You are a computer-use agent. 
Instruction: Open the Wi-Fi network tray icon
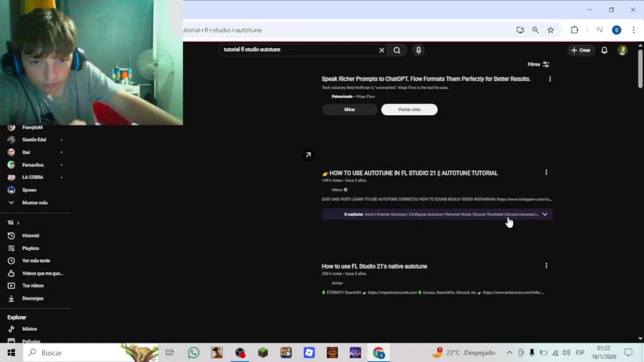click(555, 353)
